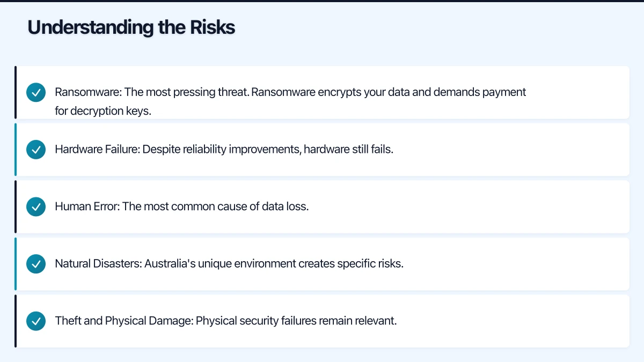Click the phrase 'hardware still fails'

[348, 150]
